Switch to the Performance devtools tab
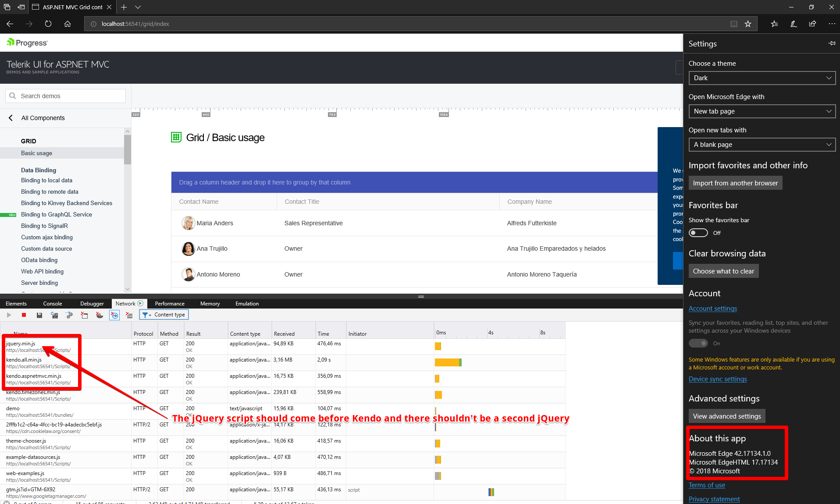 (x=170, y=304)
